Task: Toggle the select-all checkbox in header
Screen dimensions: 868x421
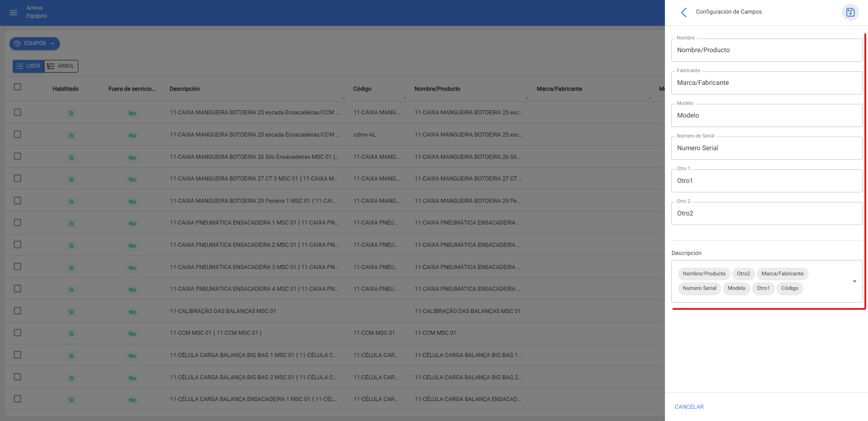Action: click(17, 87)
